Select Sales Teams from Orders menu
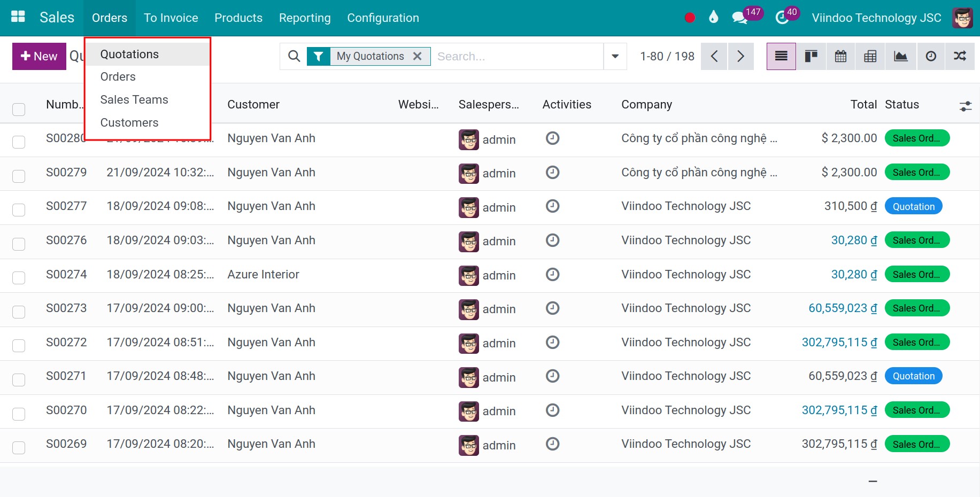Screen dimensions: 980x497 coord(134,99)
